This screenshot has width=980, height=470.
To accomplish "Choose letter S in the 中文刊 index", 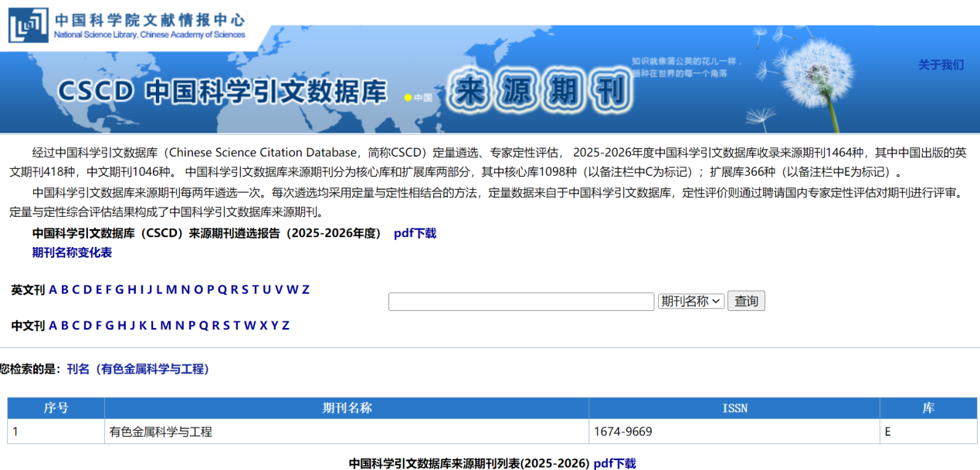I will coord(227,325).
